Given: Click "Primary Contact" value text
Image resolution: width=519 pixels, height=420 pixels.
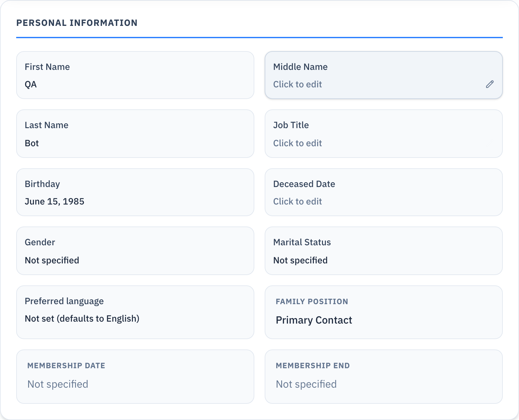Looking at the screenshot, I should tap(314, 320).
